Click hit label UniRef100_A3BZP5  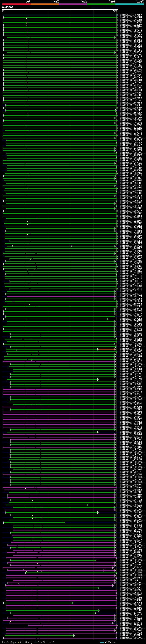coord(131,635)
